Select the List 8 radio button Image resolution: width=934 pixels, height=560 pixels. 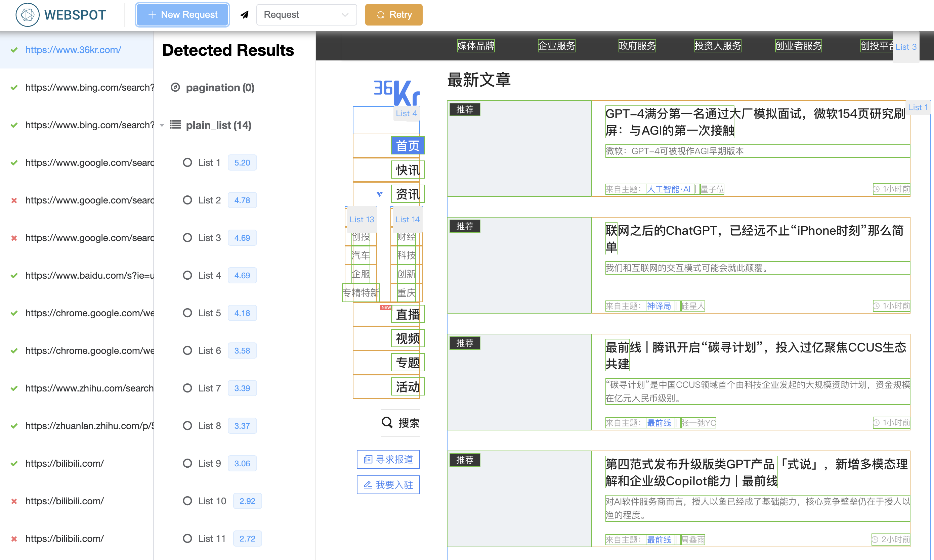187,426
